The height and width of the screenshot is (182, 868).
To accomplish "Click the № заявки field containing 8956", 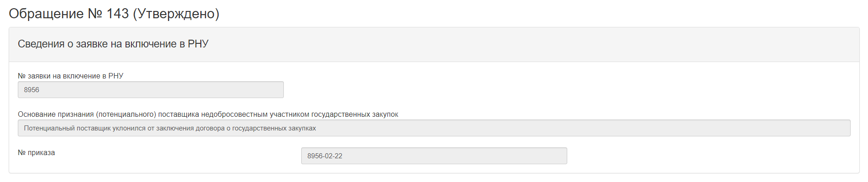I will [151, 89].
